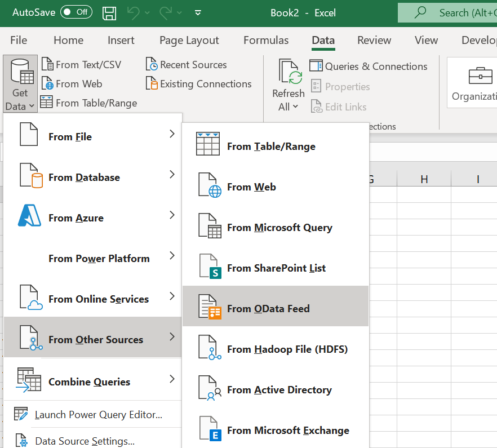
Task: Open Recent Sources
Action: (x=187, y=65)
